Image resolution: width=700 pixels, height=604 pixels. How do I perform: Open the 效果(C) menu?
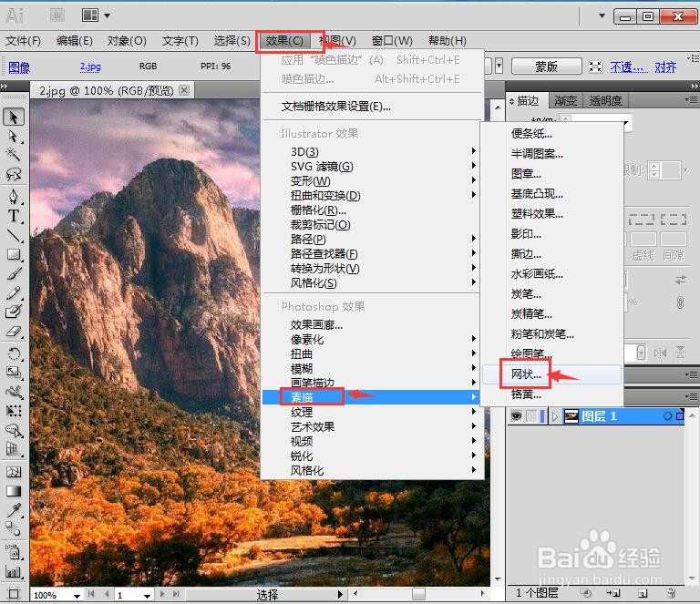click(284, 41)
